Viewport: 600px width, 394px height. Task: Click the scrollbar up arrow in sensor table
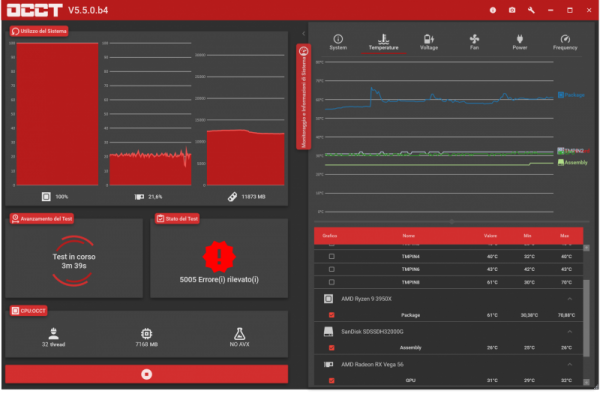(x=586, y=248)
